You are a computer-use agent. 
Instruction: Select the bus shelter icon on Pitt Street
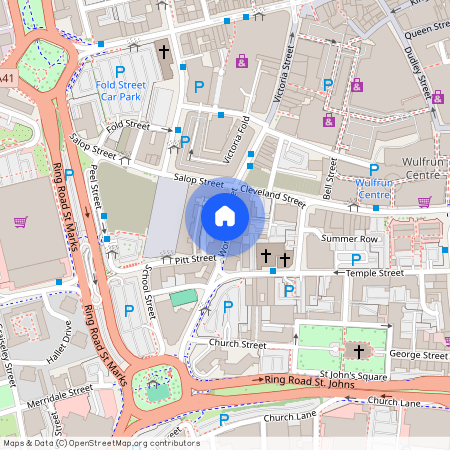coord(166,258)
